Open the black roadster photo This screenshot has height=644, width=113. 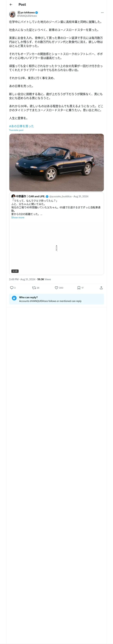(56, 163)
